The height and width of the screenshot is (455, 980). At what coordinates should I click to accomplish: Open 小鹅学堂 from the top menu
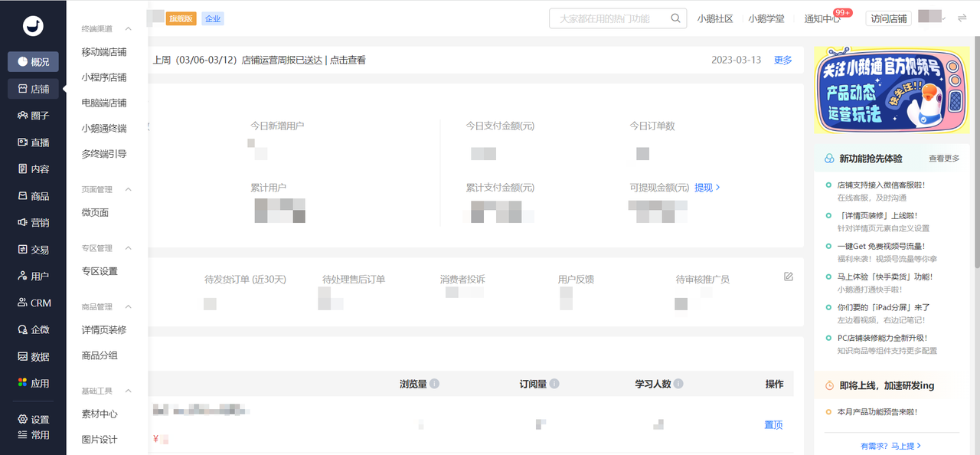coord(767,18)
